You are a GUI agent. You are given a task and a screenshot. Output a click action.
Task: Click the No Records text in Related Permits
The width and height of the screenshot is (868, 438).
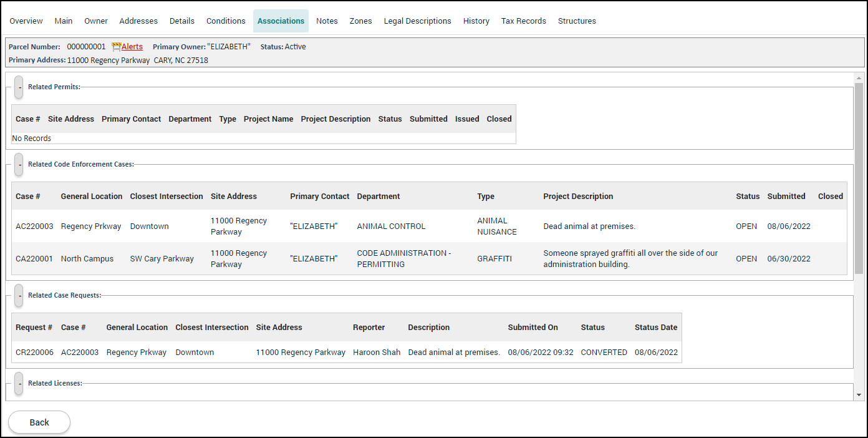click(x=32, y=139)
